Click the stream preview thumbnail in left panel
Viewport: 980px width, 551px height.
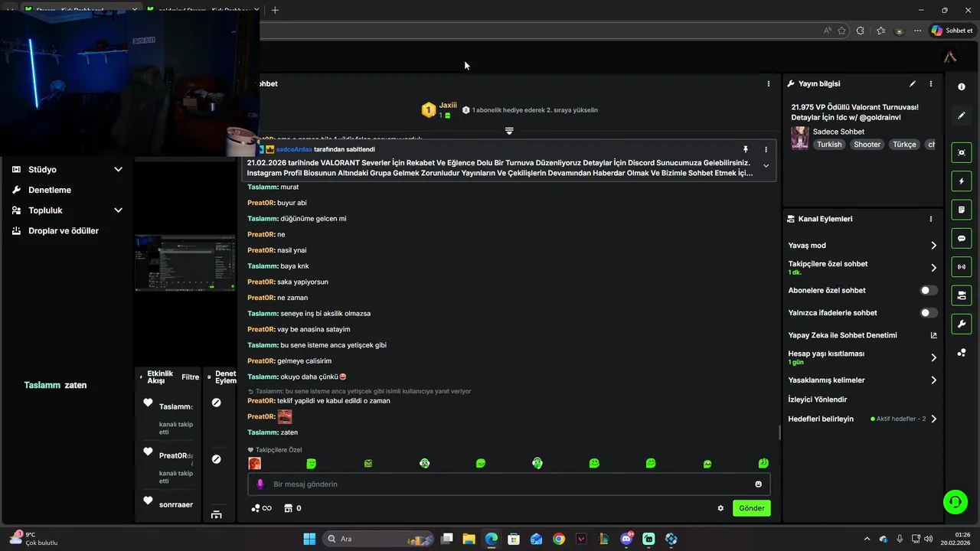[x=185, y=263]
